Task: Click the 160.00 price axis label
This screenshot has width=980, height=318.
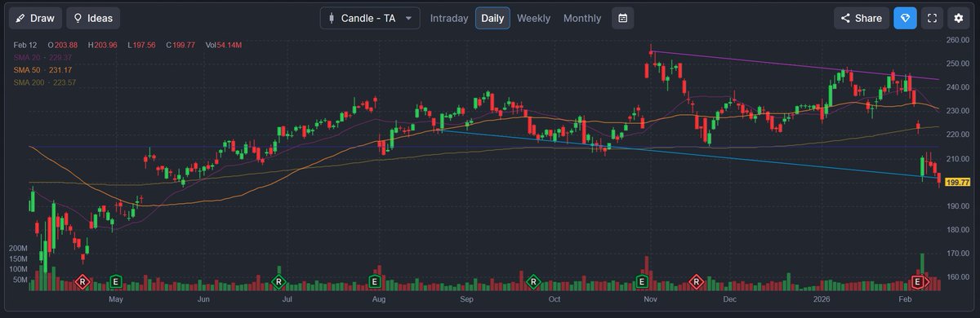Action: (x=958, y=277)
